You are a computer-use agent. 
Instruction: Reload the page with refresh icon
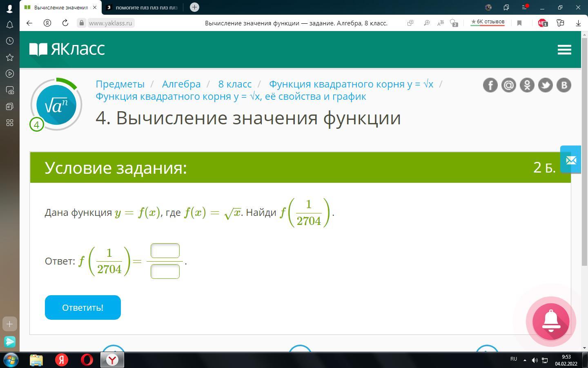pos(65,23)
